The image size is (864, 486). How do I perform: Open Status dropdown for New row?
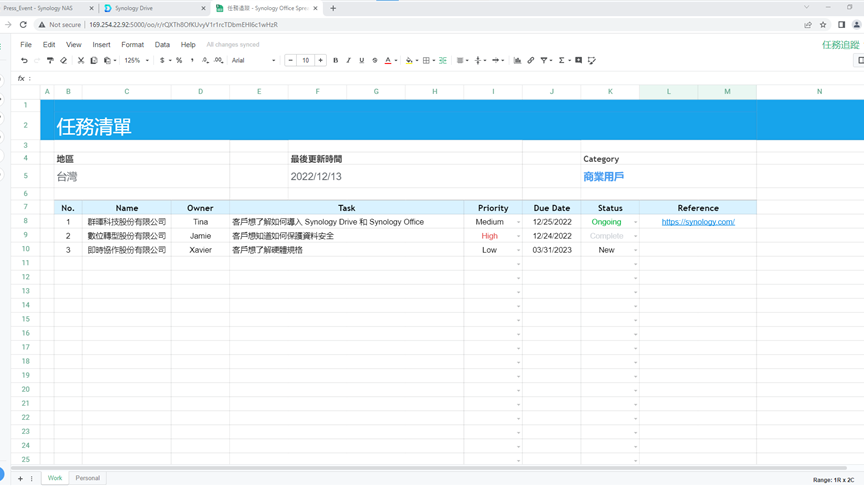[635, 251]
